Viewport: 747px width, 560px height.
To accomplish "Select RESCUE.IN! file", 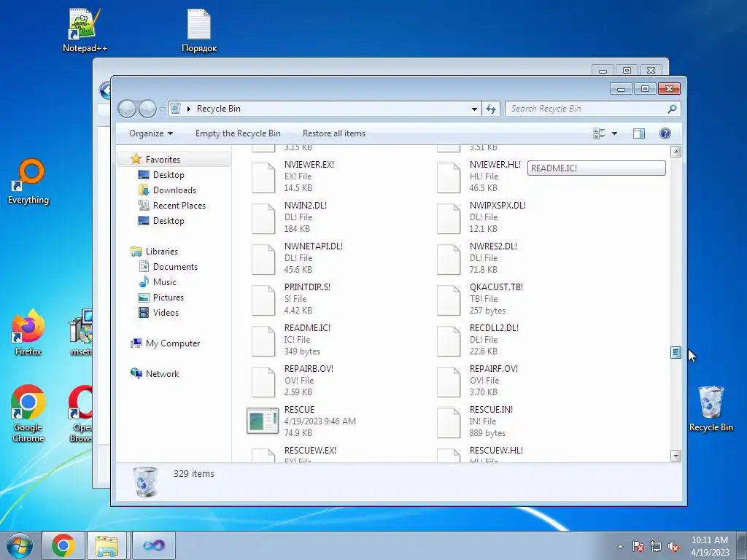I will pyautogui.click(x=476, y=422).
